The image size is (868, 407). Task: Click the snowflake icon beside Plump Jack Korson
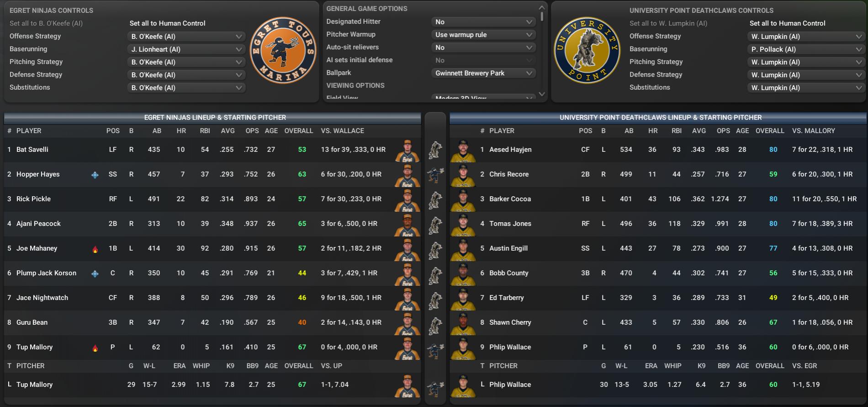[x=95, y=273]
